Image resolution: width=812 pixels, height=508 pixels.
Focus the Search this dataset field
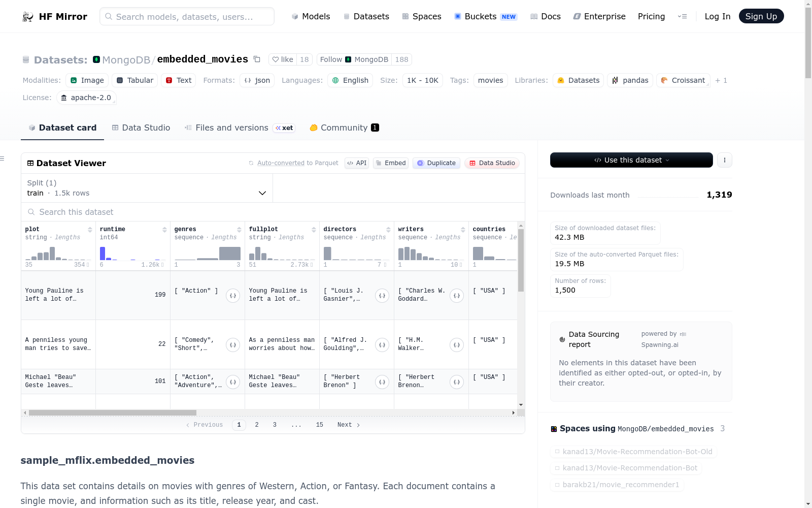273,212
